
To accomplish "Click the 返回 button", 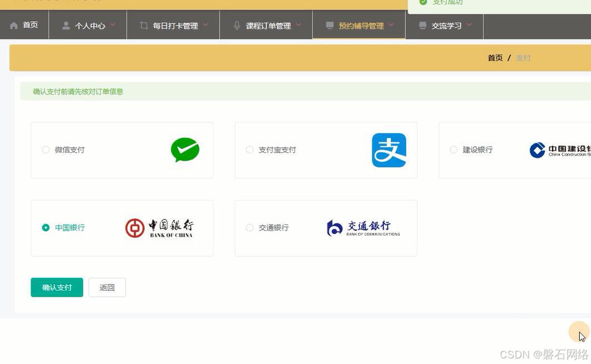I will tap(107, 287).
